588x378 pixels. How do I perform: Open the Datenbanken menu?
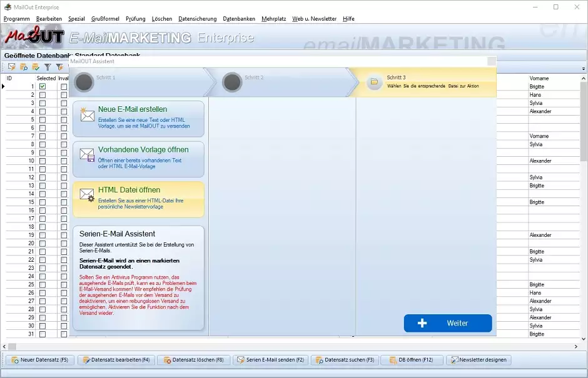tap(239, 19)
